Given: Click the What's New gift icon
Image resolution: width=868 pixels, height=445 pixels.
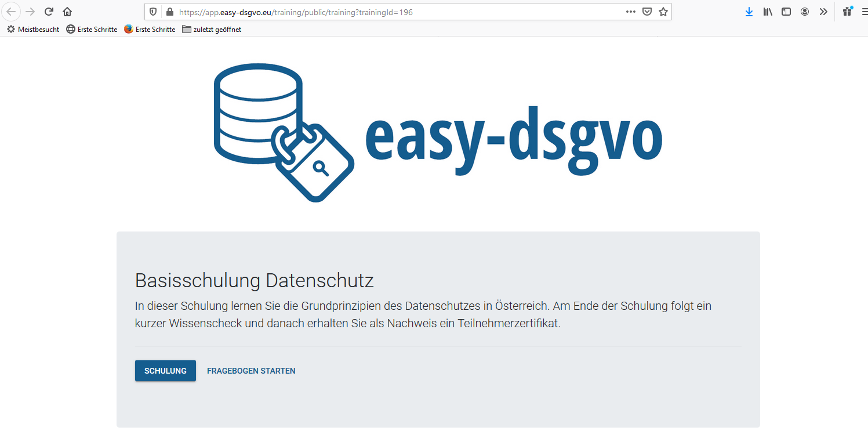Looking at the screenshot, I should (848, 11).
